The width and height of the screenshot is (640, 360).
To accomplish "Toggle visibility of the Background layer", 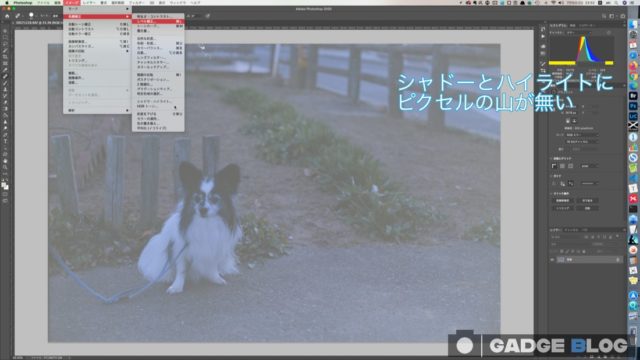I will click(553, 260).
